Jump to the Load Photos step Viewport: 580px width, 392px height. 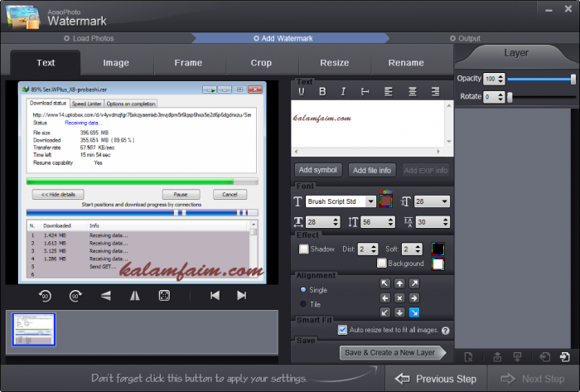pyautogui.click(x=89, y=38)
